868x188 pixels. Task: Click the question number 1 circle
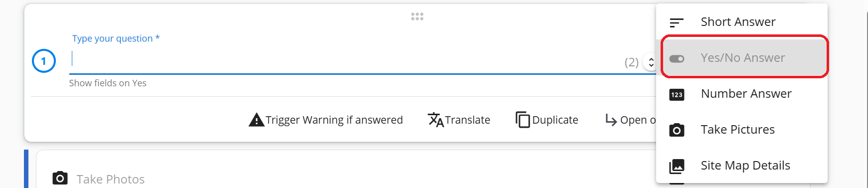tap(44, 61)
